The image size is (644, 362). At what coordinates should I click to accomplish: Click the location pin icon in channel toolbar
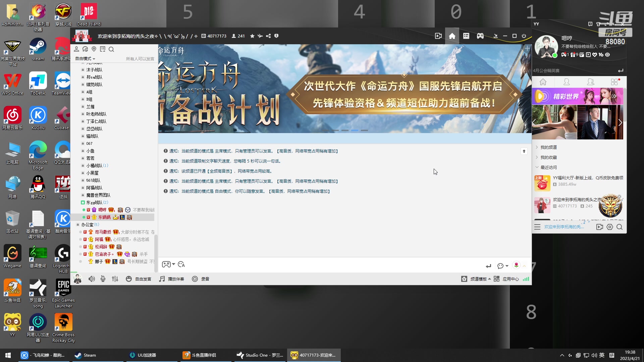[94, 49]
